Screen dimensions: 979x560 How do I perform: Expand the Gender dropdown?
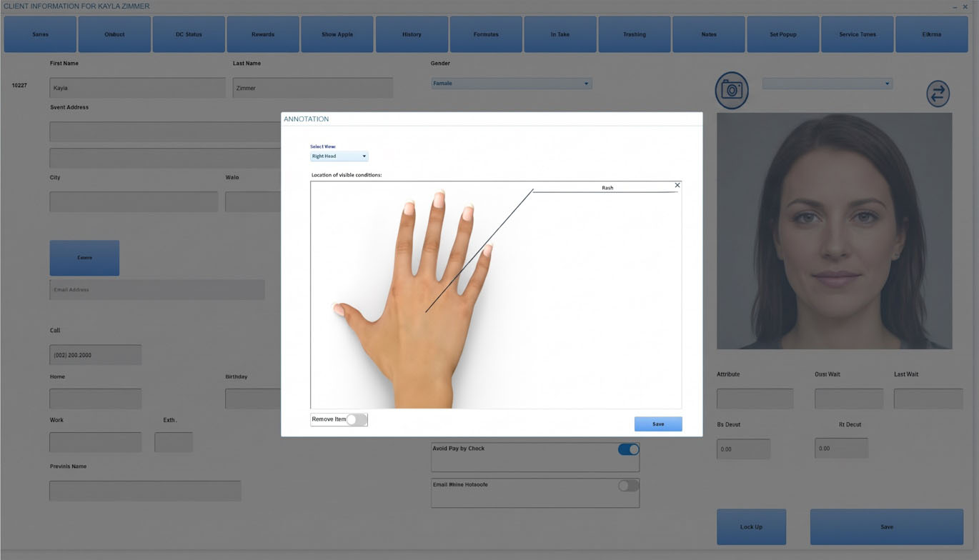tap(511, 84)
